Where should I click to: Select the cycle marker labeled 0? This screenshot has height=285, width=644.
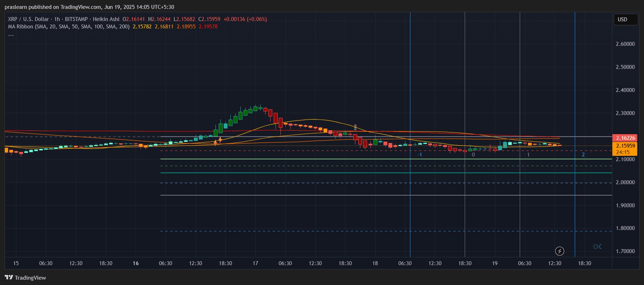(473, 155)
